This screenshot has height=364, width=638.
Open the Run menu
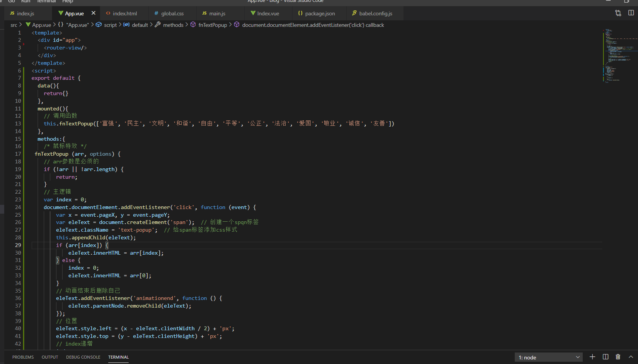point(26,1)
